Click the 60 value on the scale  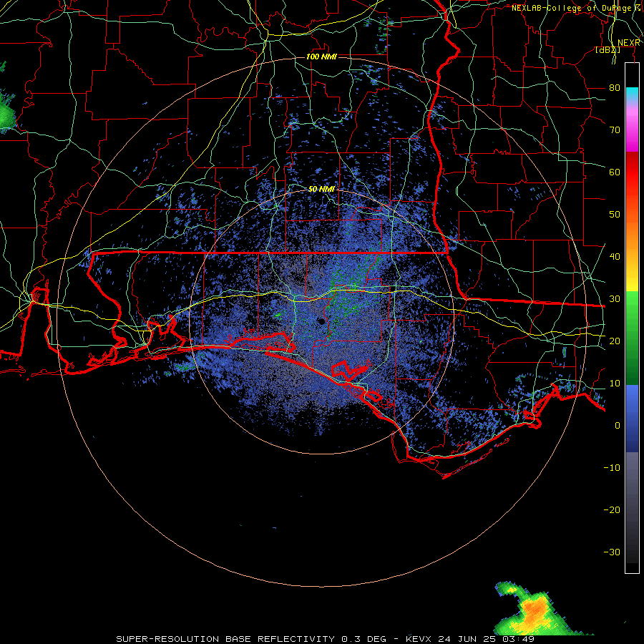click(x=615, y=172)
